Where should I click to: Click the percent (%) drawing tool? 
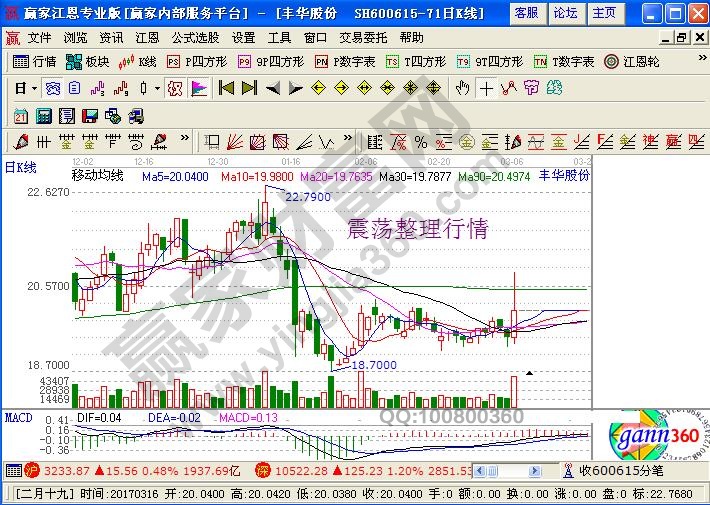[421, 141]
